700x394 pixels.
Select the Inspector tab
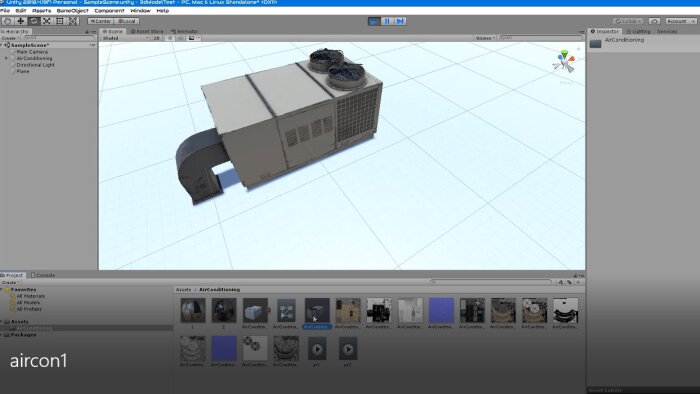[604, 31]
